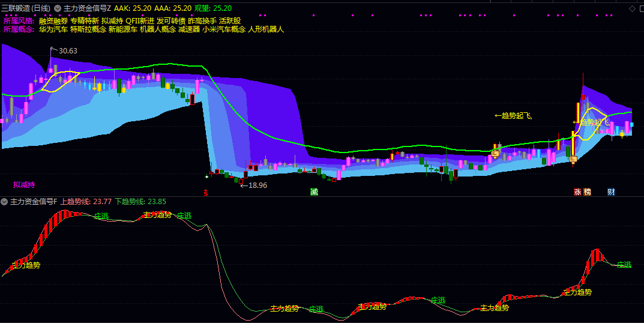Viewport: 644px width, 323px height.
Task: Click the QFII新进 style tag
Action: 140,20
